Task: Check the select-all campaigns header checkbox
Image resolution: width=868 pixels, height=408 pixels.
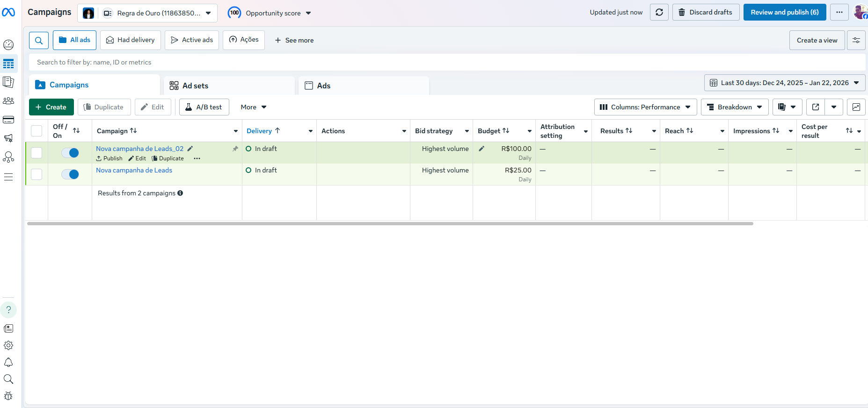Action: coord(36,131)
